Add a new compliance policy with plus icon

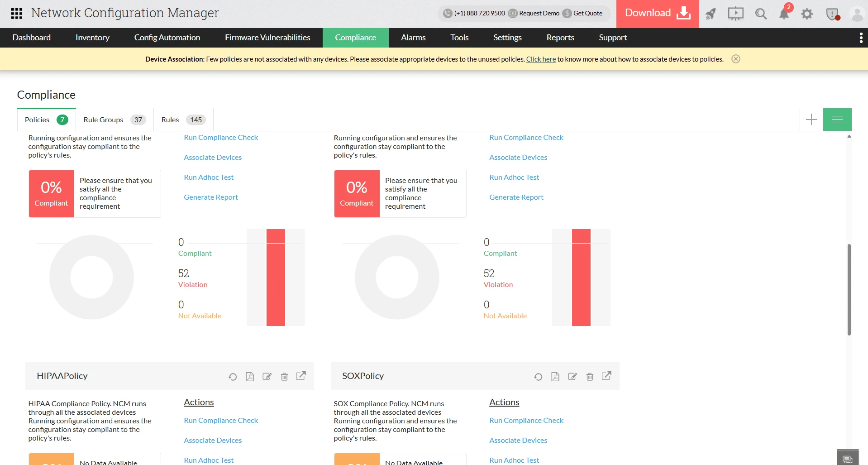point(811,119)
